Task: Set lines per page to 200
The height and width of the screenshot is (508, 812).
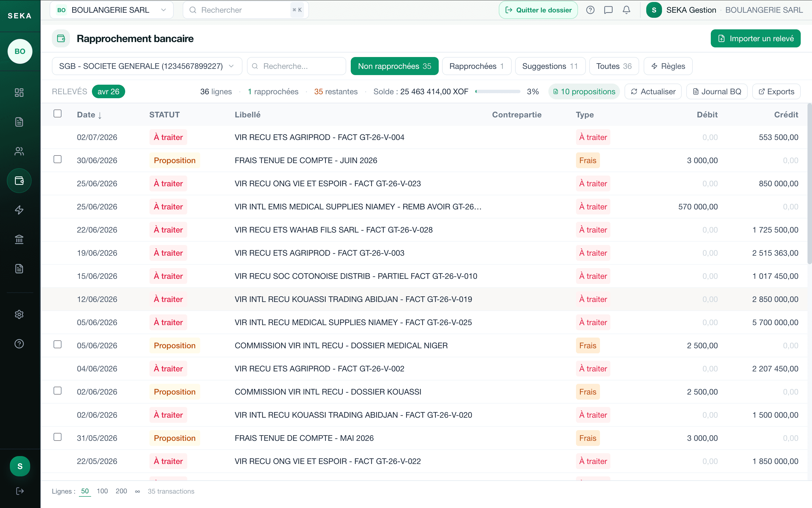Action: (121, 491)
